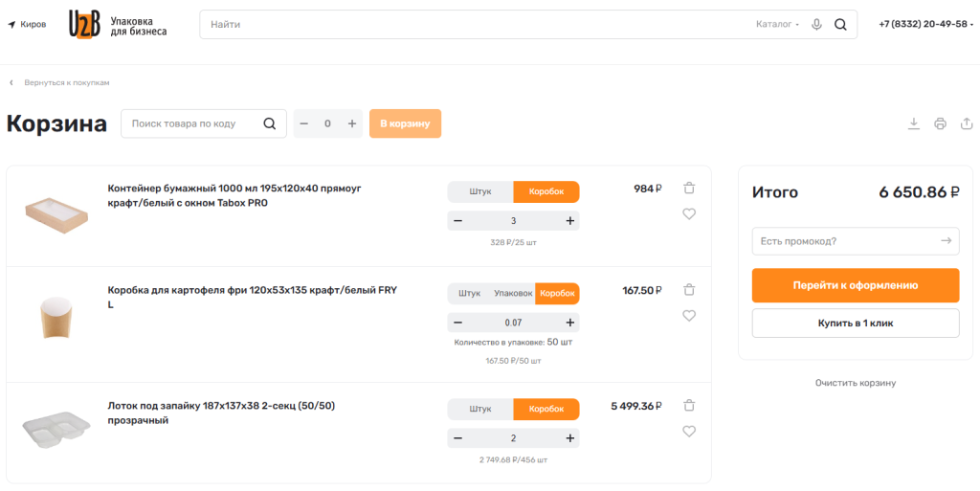Image resolution: width=980 pixels, height=491 pixels.
Task: Click the magnifier icon in top search bar
Action: point(840,25)
